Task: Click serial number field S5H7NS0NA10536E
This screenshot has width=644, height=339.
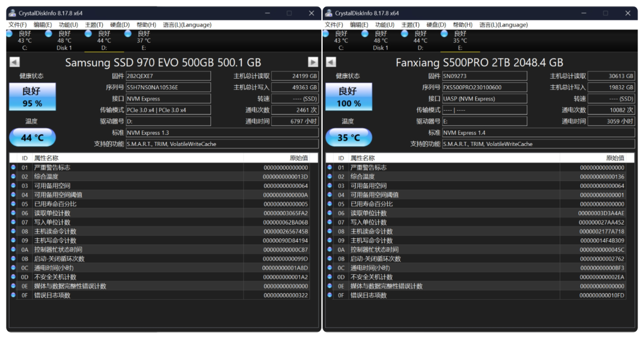Action: tap(168, 88)
